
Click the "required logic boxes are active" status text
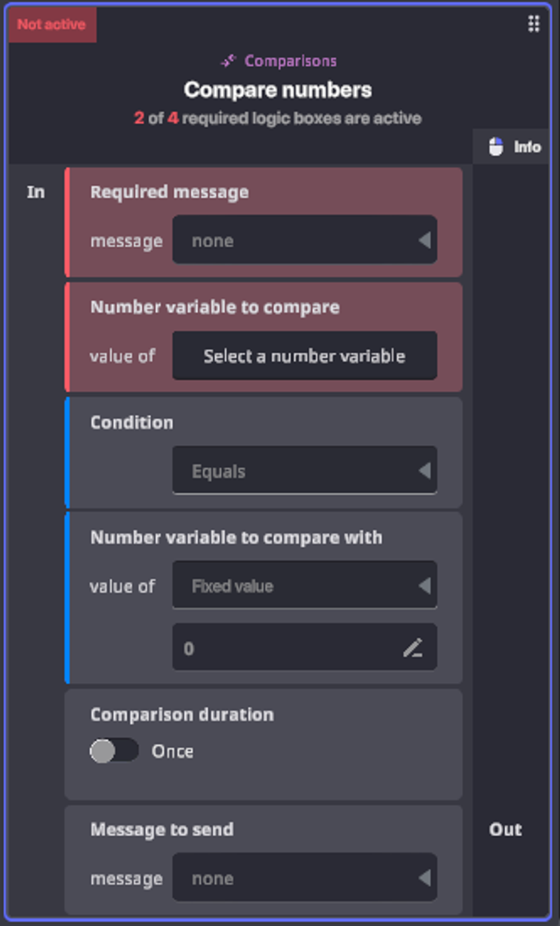(301, 119)
